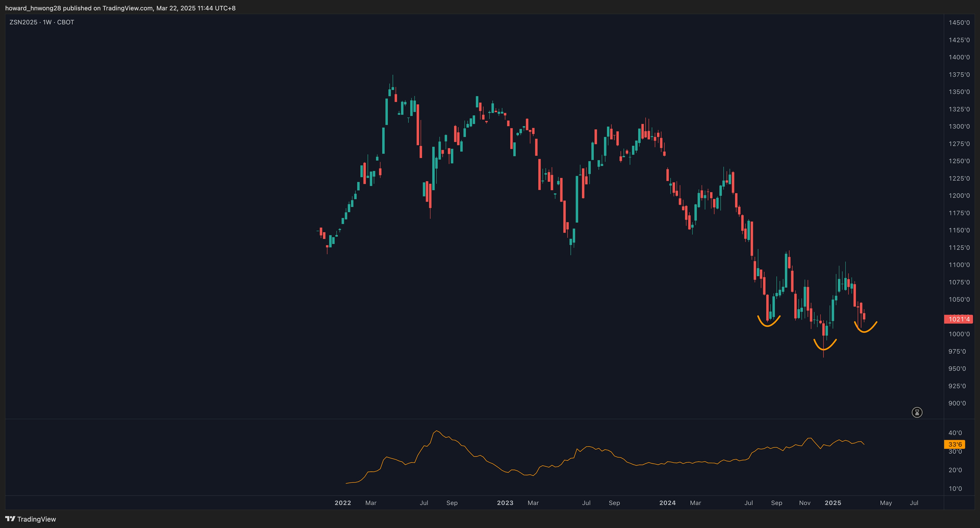Click the orange 33'6 indicator value label
The width and height of the screenshot is (980, 528).
pos(954,444)
